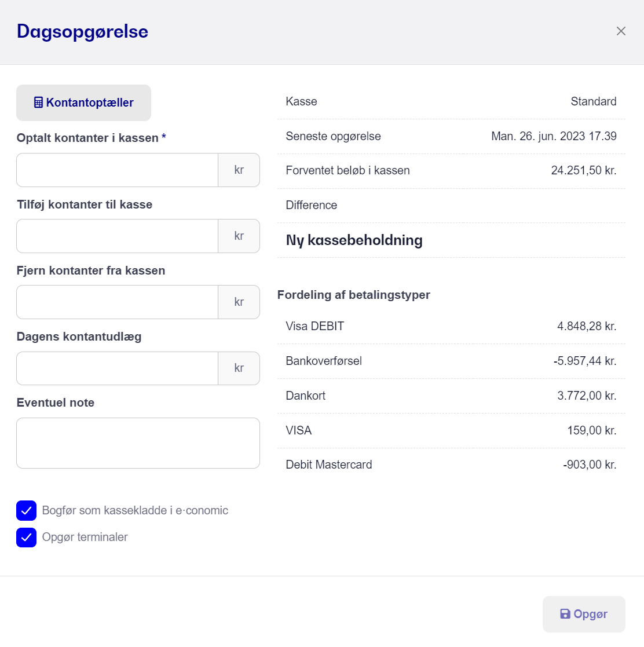Click the Eventuel note text area
Screen dimensions: 644x647
pyautogui.click(x=138, y=443)
